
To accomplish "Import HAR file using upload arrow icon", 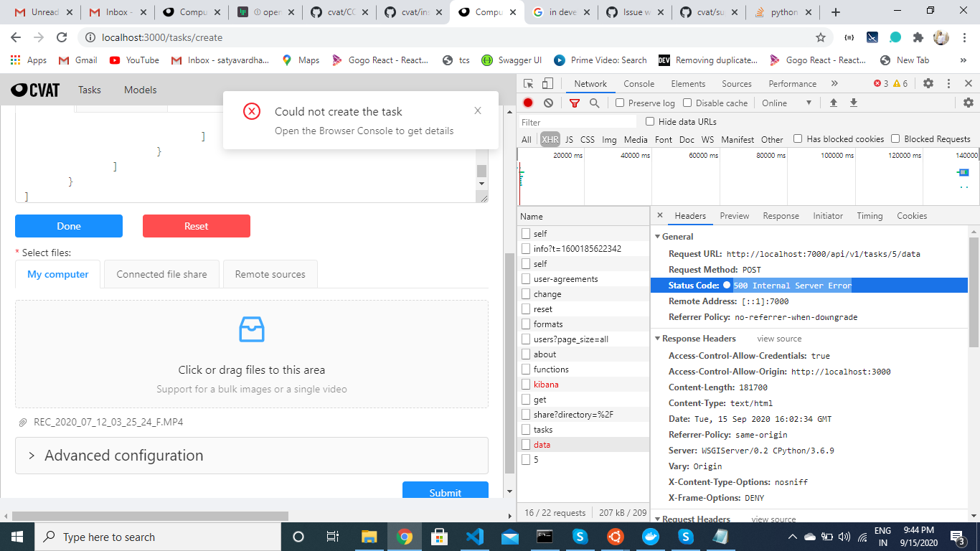I will 833,103.
